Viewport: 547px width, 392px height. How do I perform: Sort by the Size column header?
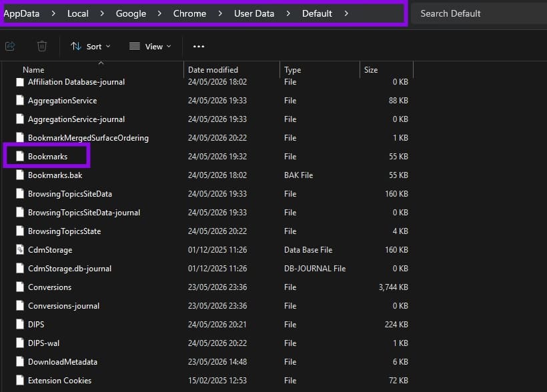pos(371,70)
